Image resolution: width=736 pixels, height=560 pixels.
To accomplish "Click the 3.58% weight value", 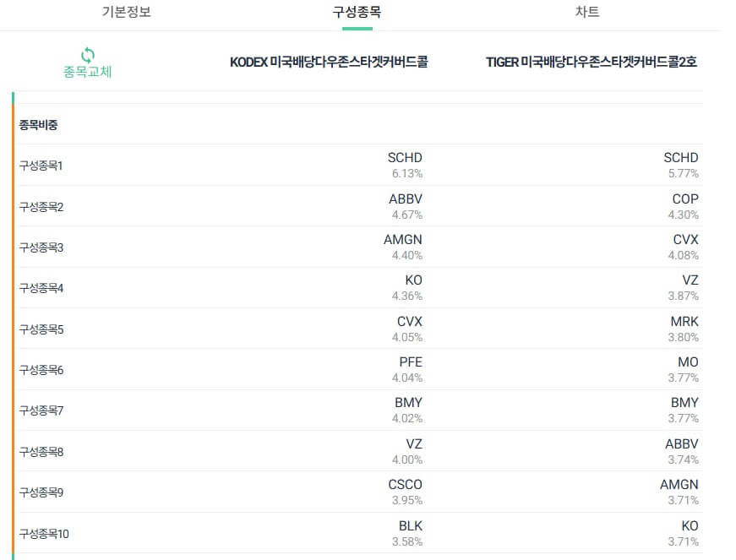I will (407, 541).
